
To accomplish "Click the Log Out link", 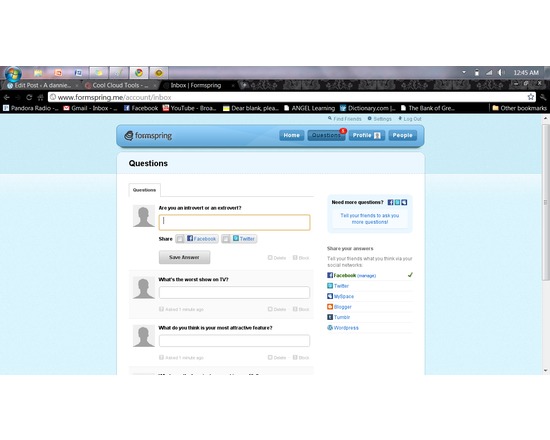I will pos(410,119).
